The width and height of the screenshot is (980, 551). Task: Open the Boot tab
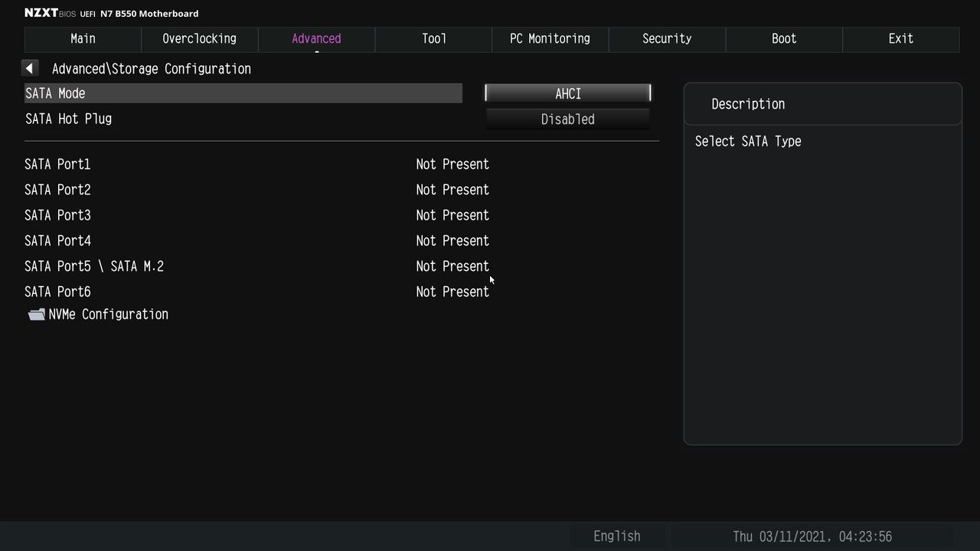784,39
